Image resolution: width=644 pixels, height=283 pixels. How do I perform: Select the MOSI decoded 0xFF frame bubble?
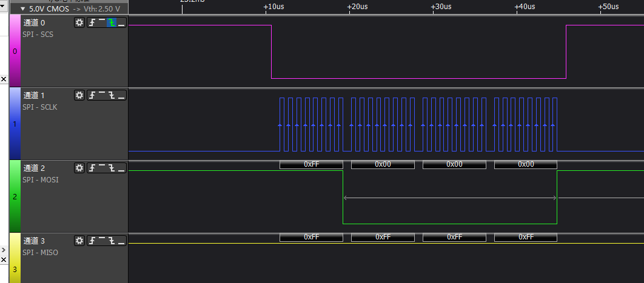[x=311, y=164]
